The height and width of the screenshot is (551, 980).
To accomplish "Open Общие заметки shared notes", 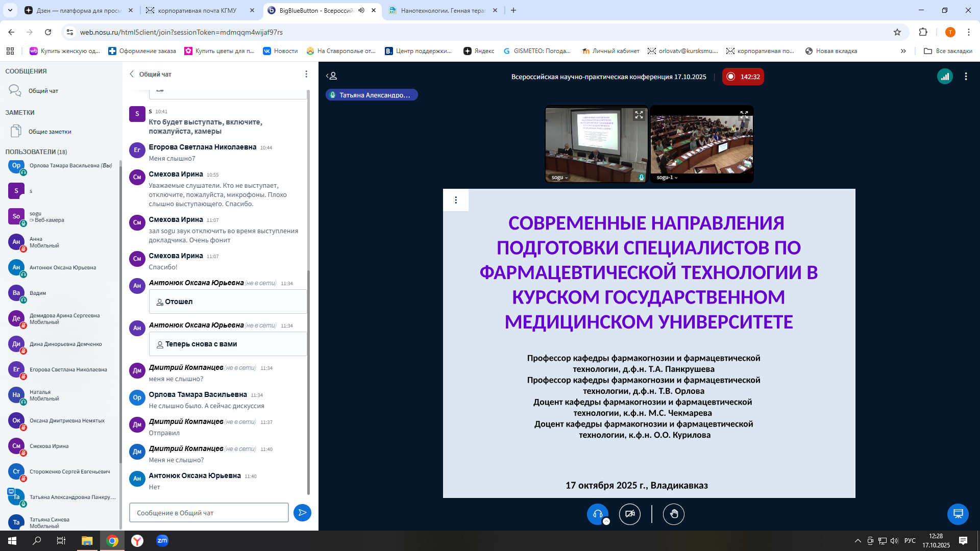I will tap(50, 132).
